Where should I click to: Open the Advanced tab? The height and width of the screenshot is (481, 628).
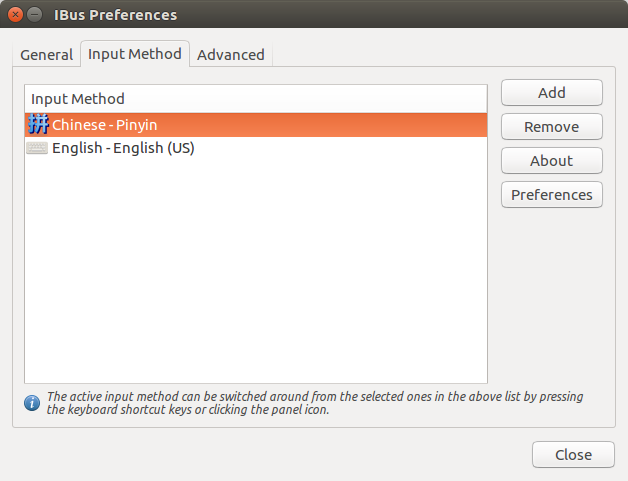pos(231,54)
